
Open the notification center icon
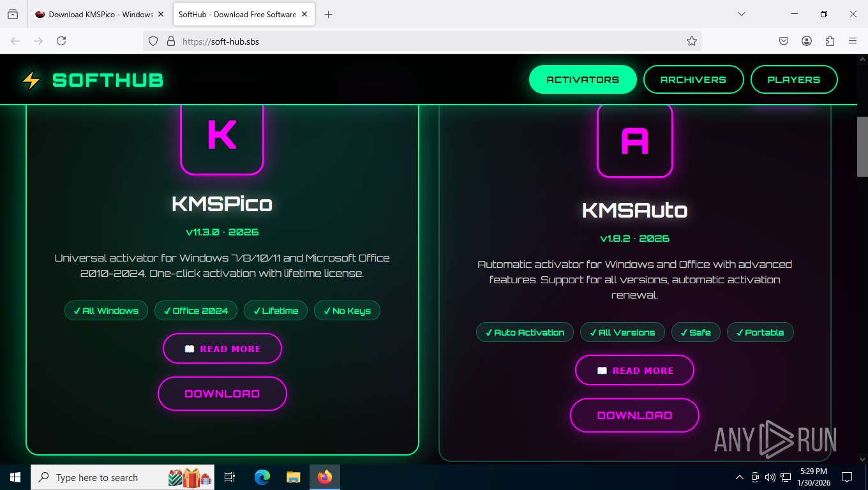coord(847,477)
